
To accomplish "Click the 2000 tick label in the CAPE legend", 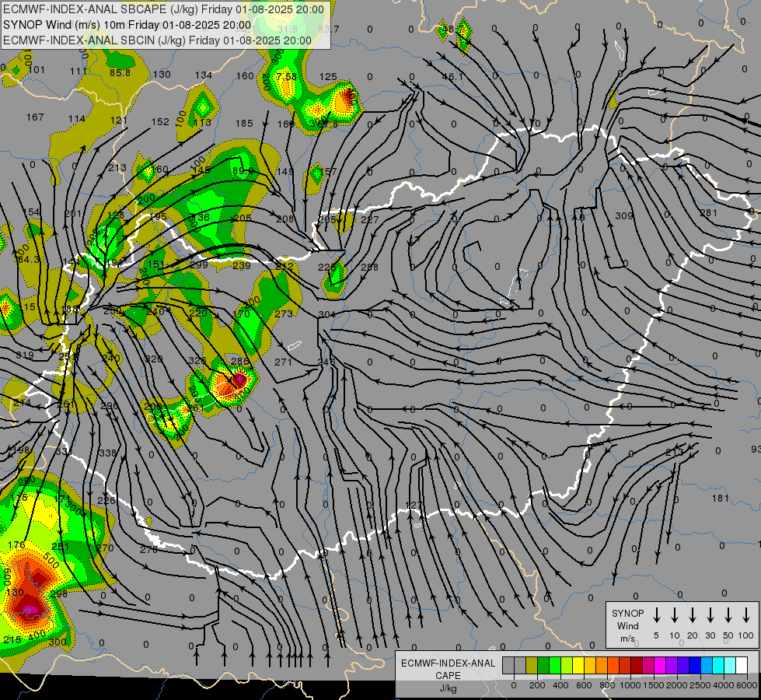I will tap(677, 685).
